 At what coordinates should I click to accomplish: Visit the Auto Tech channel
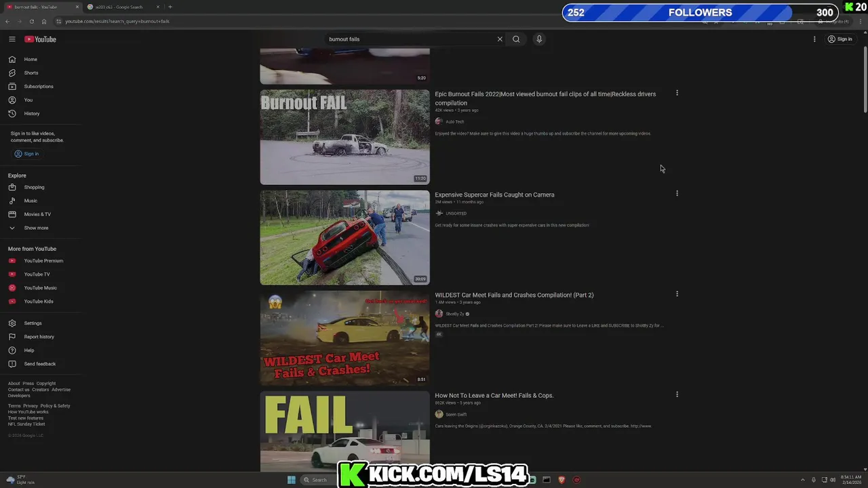[x=454, y=122]
